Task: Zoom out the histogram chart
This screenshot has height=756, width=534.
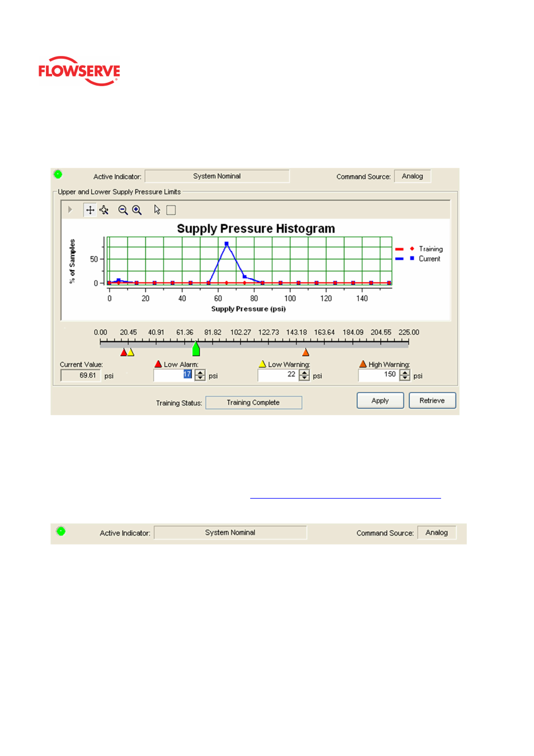Action: pos(123,210)
